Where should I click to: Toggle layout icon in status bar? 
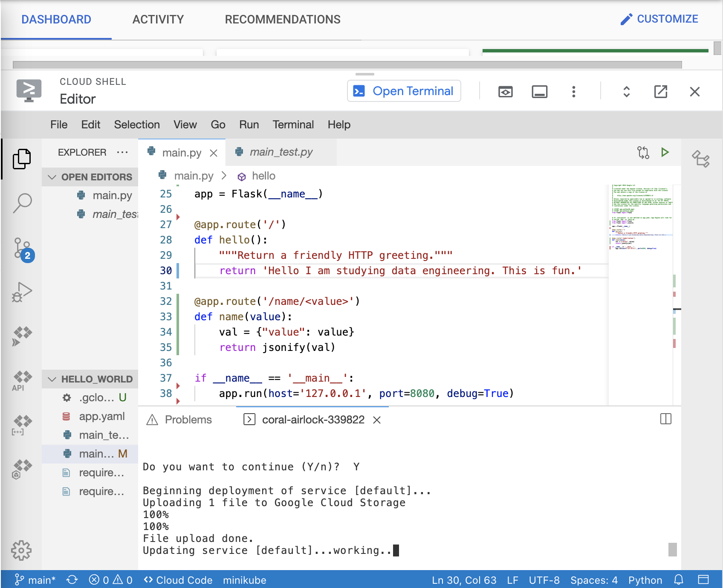tap(703, 580)
